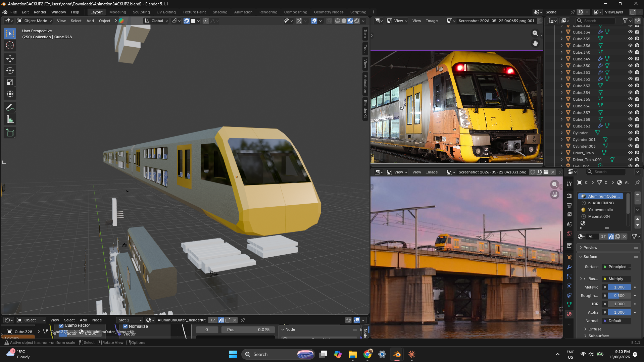Click the Default normal input button
Image resolution: width=644 pixels, height=362 pixels.
point(616,321)
